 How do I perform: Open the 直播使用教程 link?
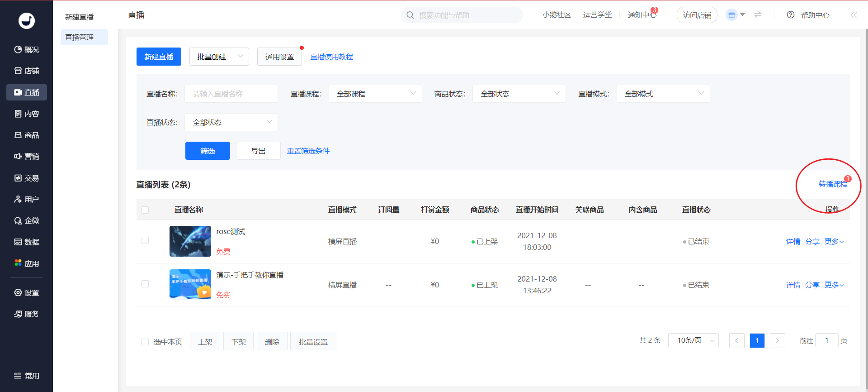click(x=331, y=57)
